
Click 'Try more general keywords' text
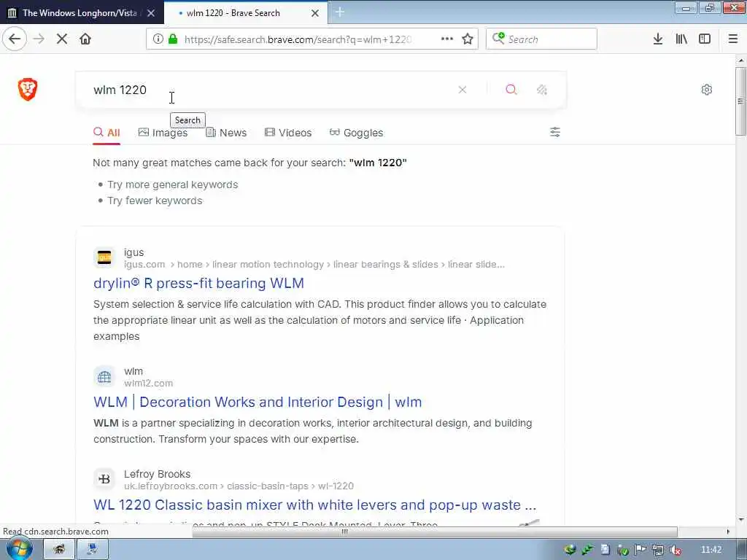[x=172, y=184]
